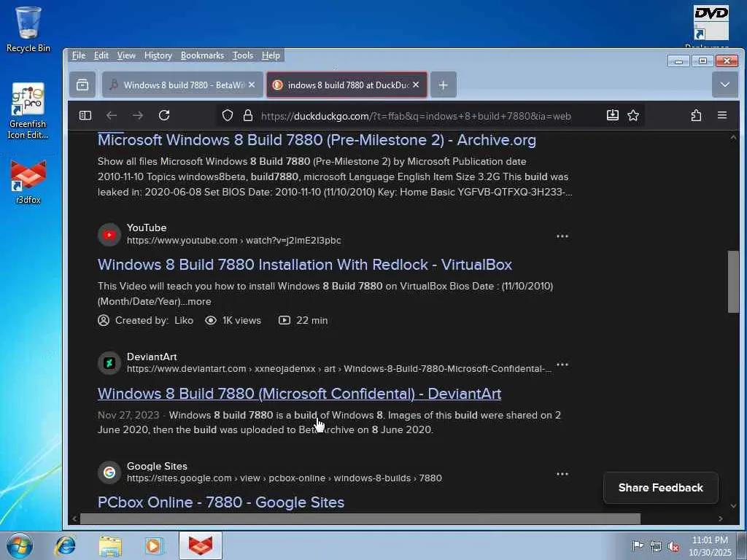Open network icon in system tray
This screenshot has height=560, width=747.
[656, 546]
